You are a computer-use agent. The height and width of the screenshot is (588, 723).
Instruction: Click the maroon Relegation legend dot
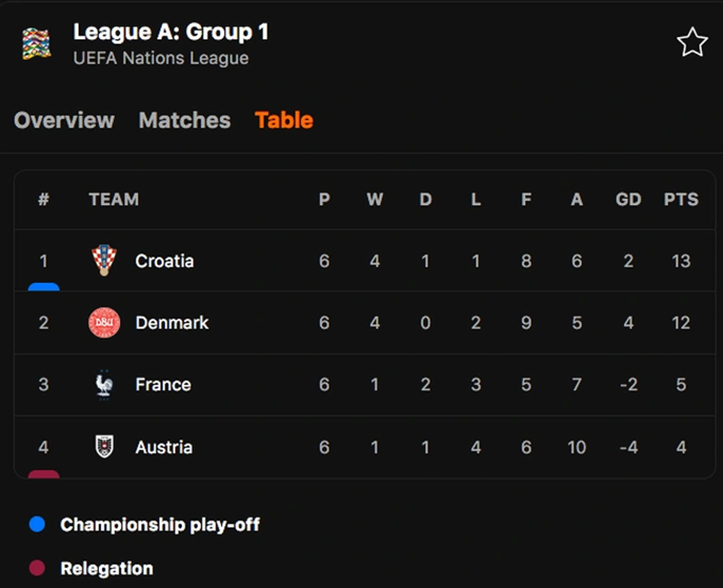click(x=37, y=568)
